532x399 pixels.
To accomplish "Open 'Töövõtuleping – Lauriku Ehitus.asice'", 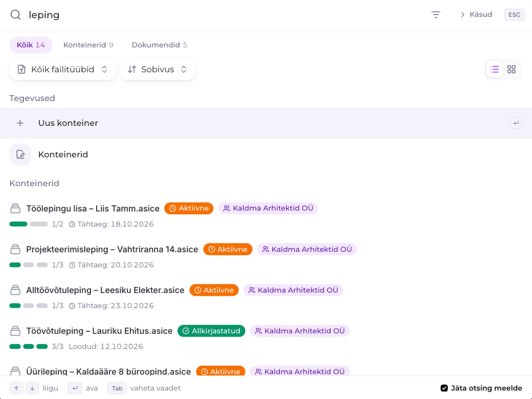I will [x=100, y=331].
